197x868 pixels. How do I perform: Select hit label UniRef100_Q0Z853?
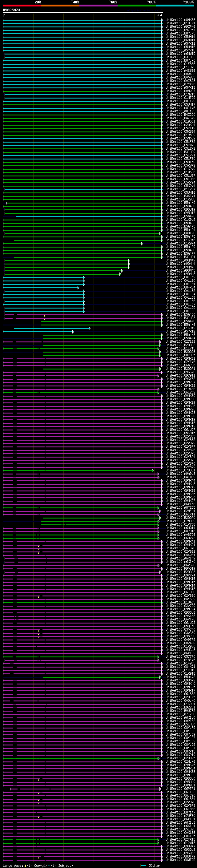(x=180, y=81)
